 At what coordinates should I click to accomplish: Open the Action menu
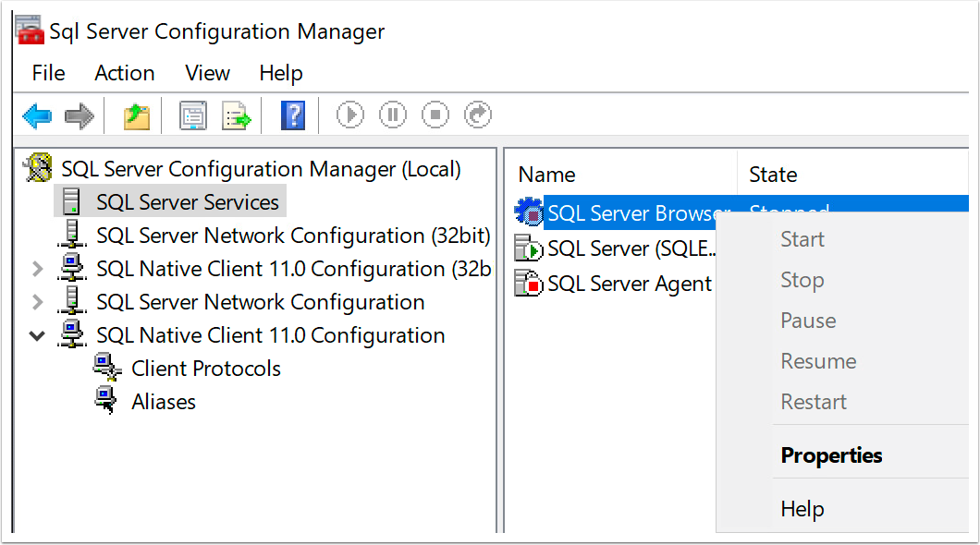pyautogui.click(x=124, y=73)
